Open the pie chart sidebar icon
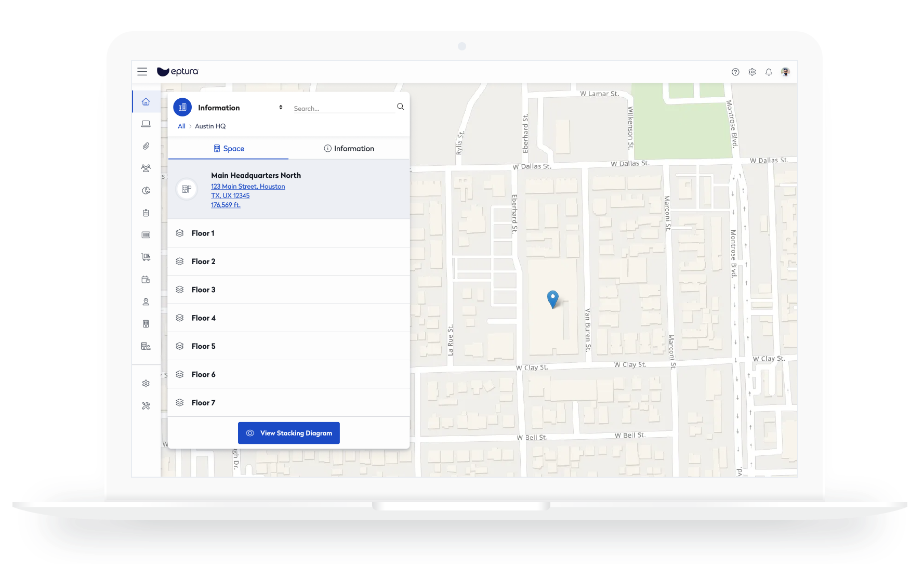 [146, 191]
